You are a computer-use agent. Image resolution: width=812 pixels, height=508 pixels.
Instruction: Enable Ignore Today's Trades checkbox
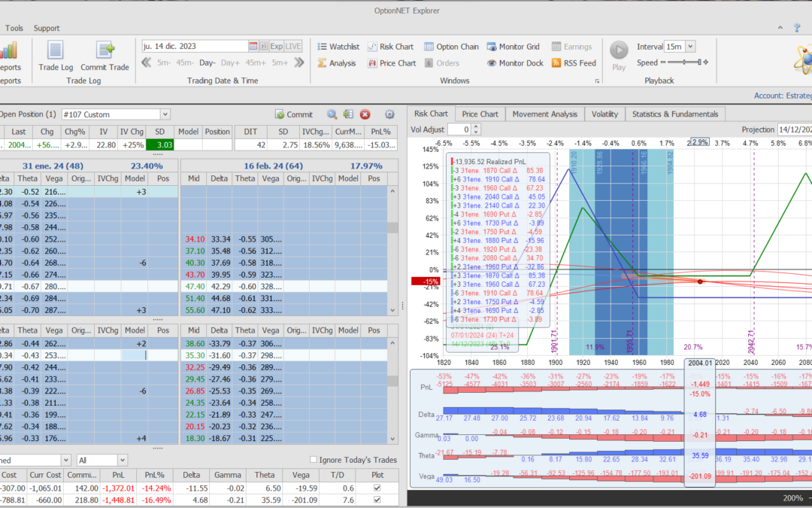pos(314,460)
